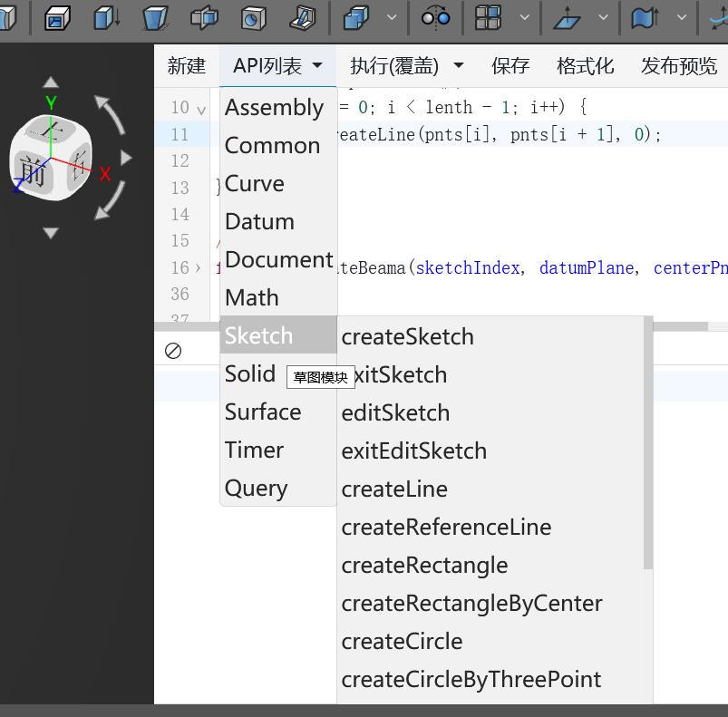This screenshot has width=728, height=717.
Task: Select Solid in the API list menu
Action: (249, 373)
